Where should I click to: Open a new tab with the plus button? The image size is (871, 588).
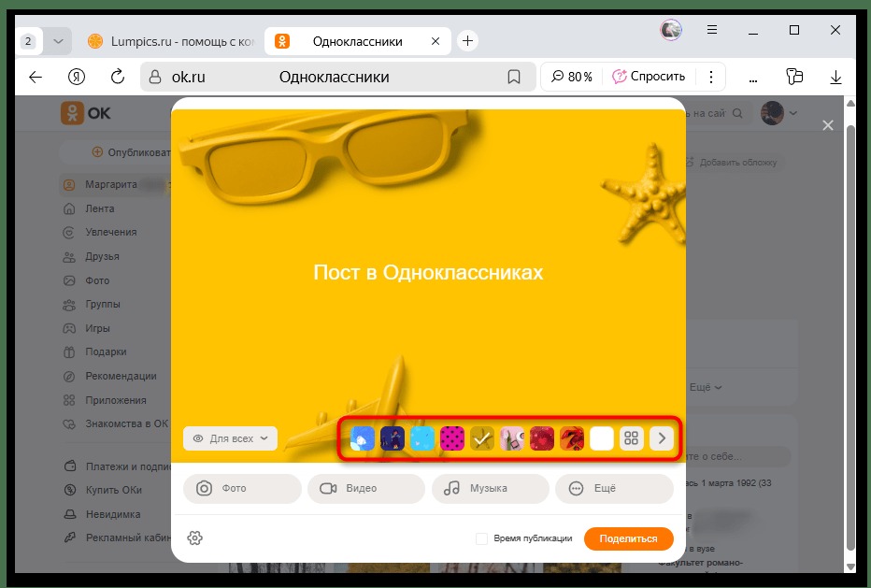pyautogui.click(x=467, y=40)
